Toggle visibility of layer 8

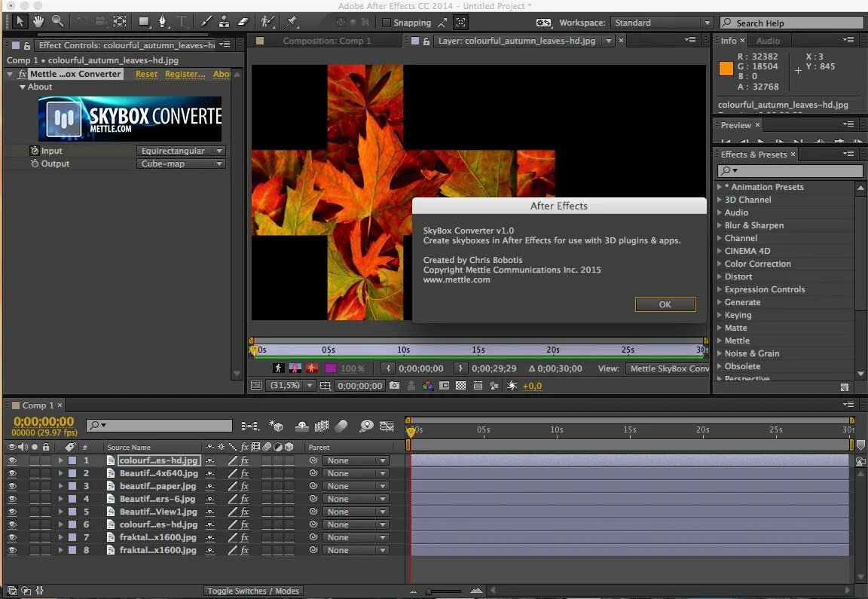pos(11,550)
